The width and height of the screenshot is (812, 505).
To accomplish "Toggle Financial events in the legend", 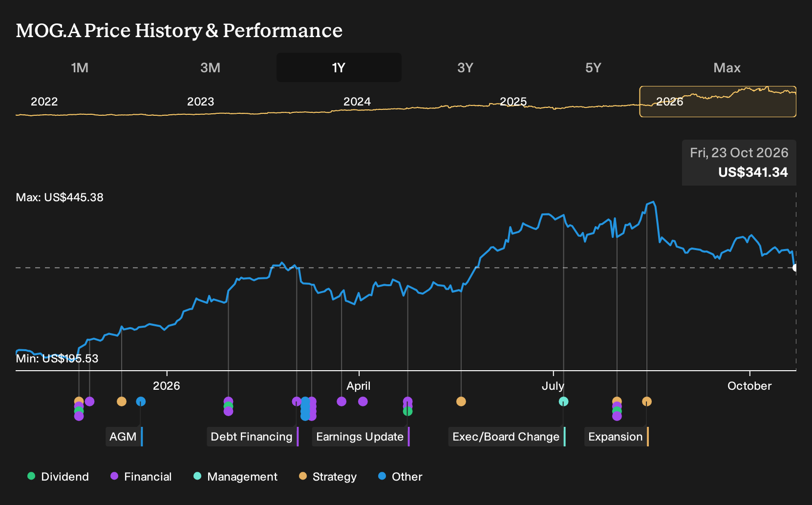I will coord(141,477).
